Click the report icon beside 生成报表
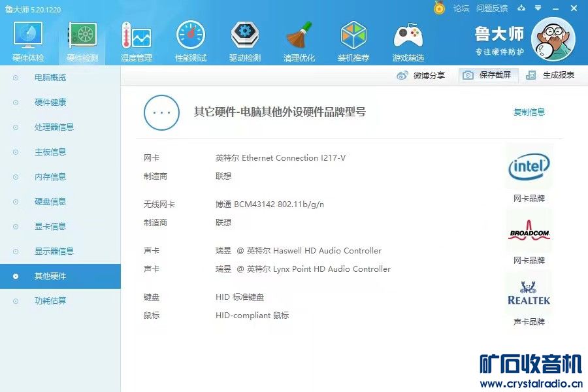Viewport: 588px width, 392px height. tap(531, 75)
